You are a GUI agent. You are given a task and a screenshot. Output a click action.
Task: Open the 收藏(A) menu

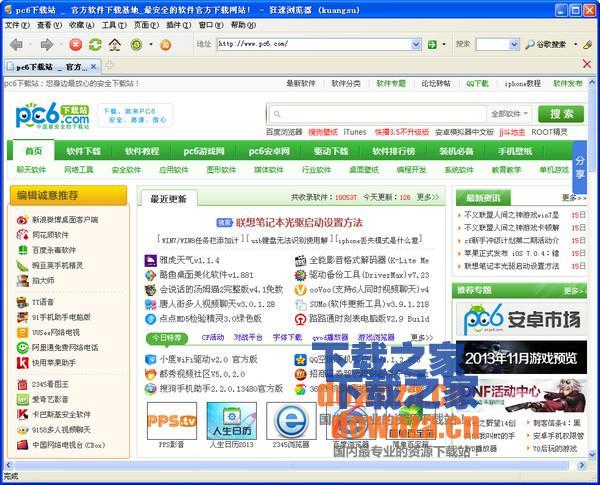[82, 25]
